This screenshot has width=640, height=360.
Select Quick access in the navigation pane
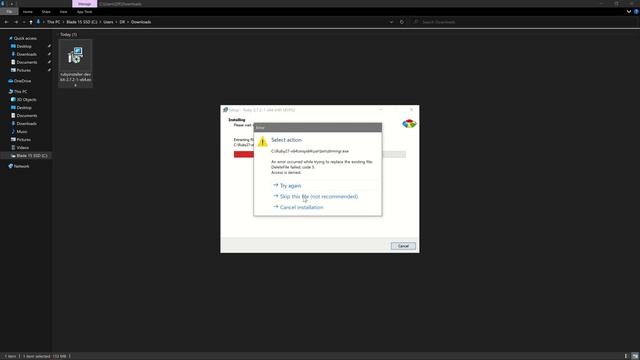[25, 38]
